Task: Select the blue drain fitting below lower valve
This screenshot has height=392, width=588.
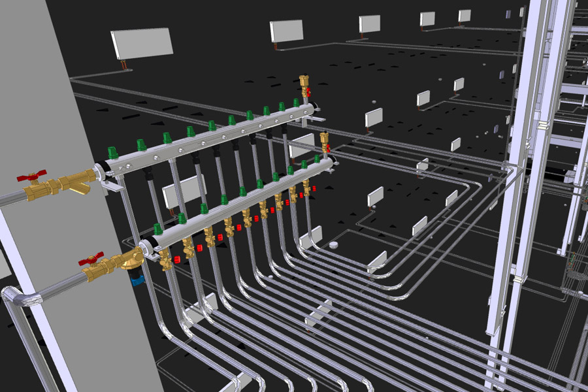Action: pos(136,281)
